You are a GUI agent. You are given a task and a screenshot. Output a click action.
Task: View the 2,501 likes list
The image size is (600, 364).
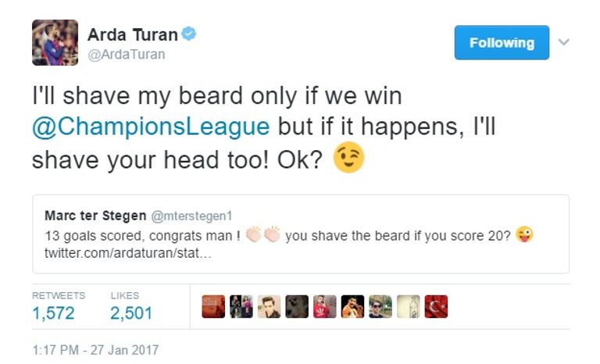point(131,312)
